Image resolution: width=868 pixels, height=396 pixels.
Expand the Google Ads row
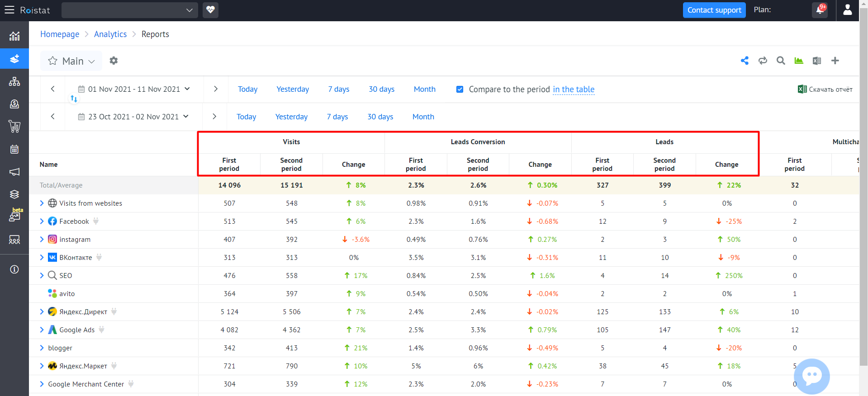coord(42,330)
